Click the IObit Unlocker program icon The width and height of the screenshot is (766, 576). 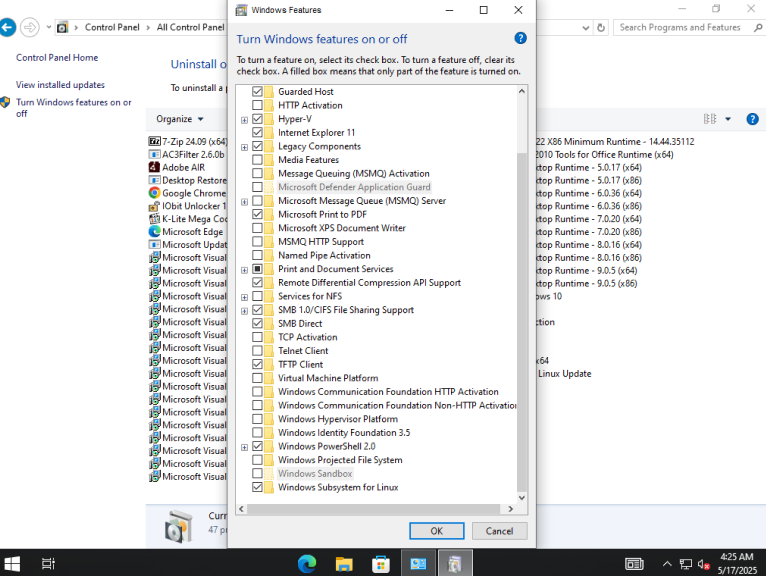tap(154, 206)
